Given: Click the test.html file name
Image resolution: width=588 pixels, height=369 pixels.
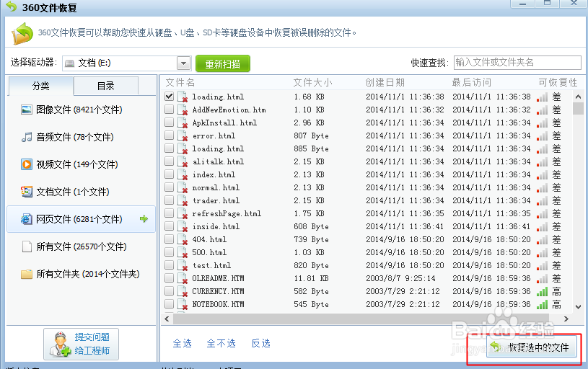Looking at the screenshot, I should click(212, 266).
